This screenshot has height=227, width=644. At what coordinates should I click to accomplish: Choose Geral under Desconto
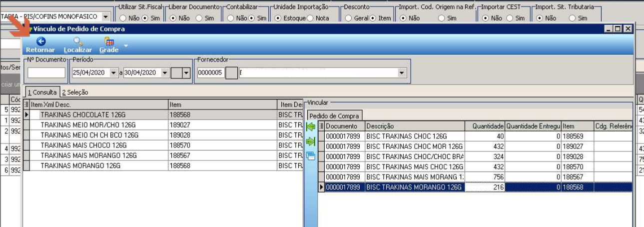click(x=356, y=18)
